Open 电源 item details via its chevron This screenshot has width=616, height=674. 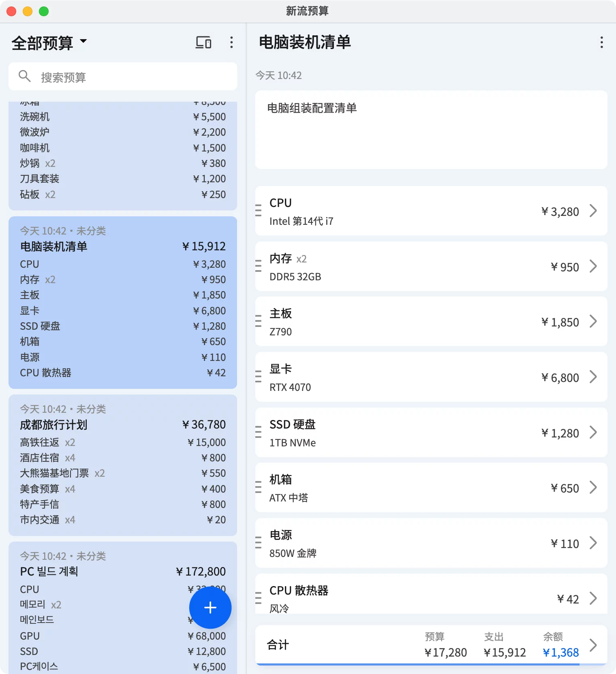593,543
